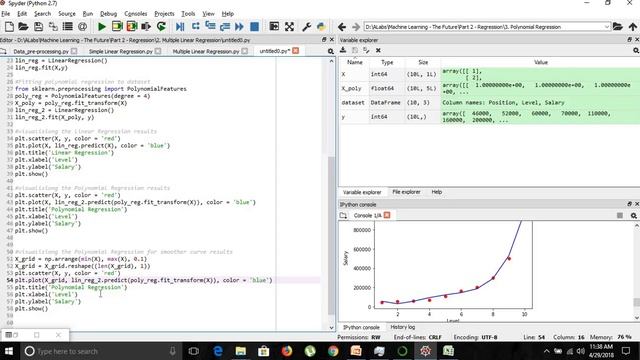Open Help menu

[228, 13]
